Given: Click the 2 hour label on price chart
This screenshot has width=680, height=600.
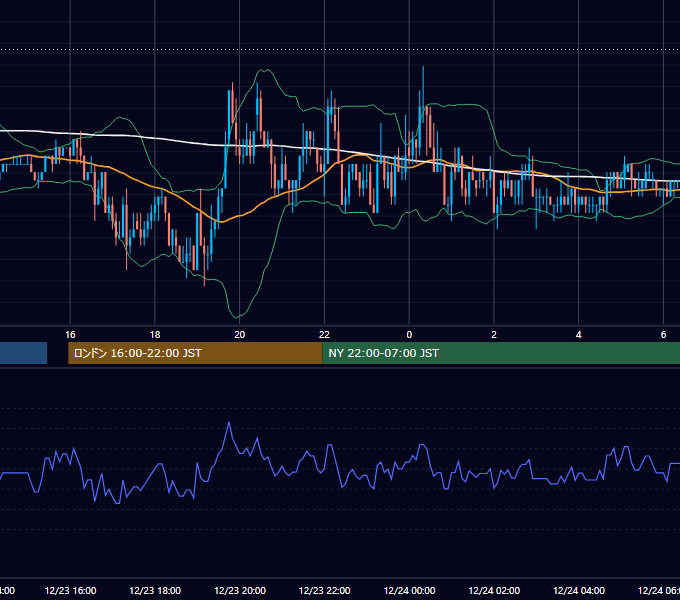Looking at the screenshot, I should [494, 335].
